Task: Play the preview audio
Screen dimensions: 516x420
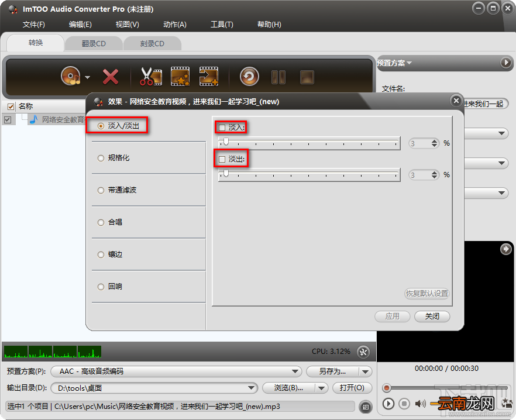Action: (x=388, y=404)
